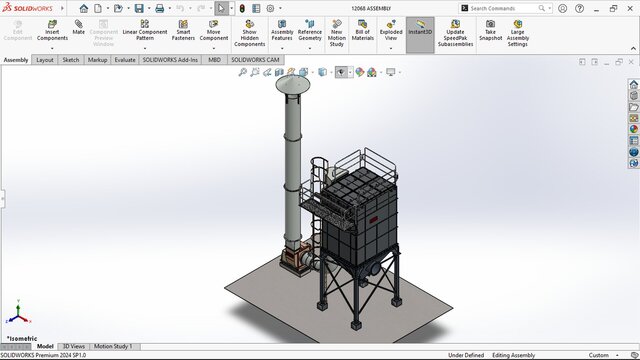Click the Search Commands input field

(503, 8)
